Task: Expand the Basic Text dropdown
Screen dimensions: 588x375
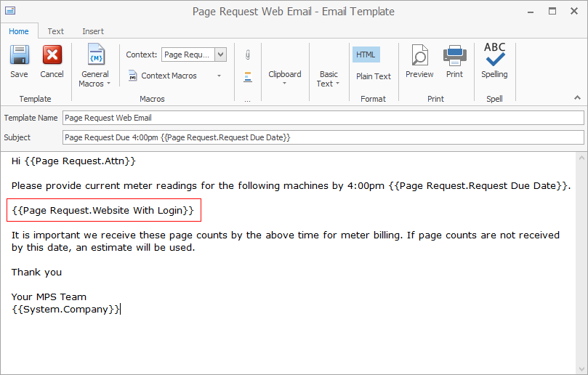Action: (329, 78)
